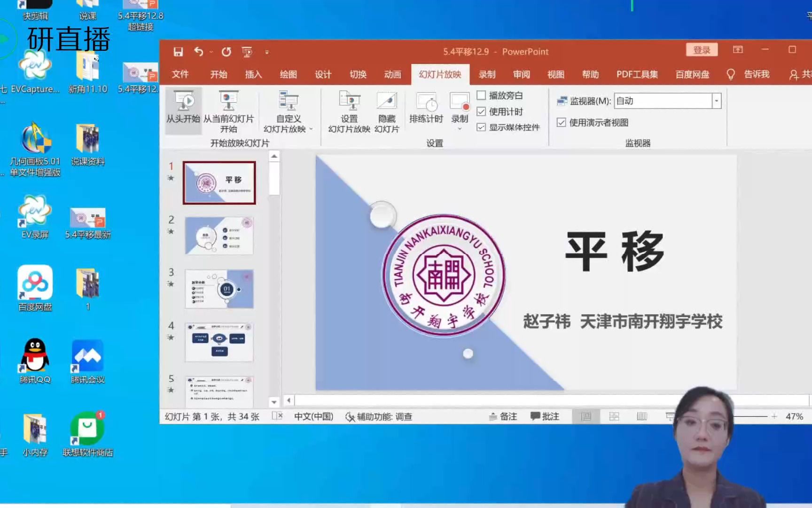This screenshot has height=508, width=812.
Task: Switch to the 插入 ribbon tab
Action: tap(253, 74)
